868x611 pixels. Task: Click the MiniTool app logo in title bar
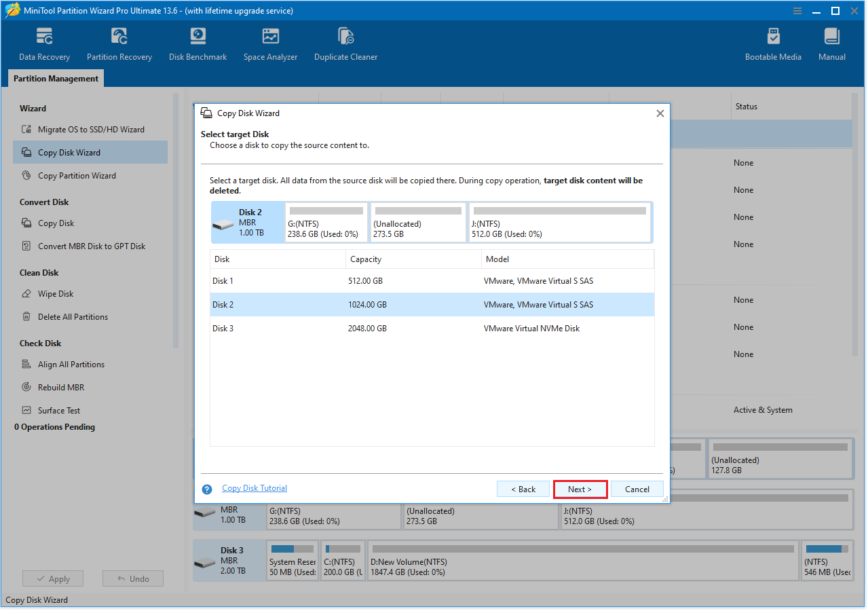pyautogui.click(x=12, y=10)
